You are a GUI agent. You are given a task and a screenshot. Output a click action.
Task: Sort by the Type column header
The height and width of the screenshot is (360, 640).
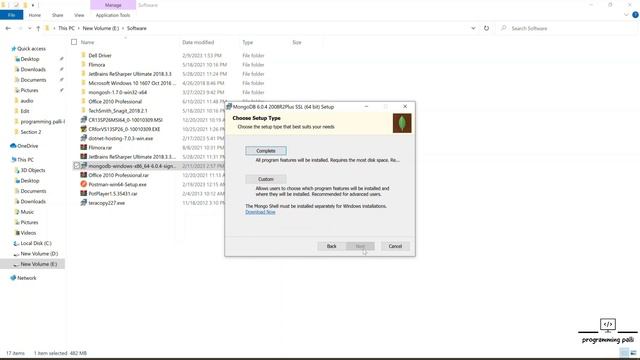pos(248,42)
